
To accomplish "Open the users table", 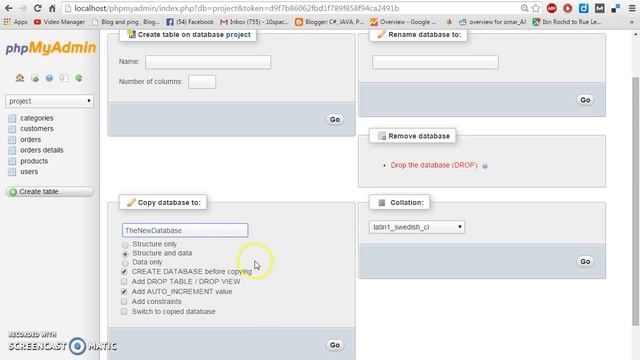I will point(29,172).
